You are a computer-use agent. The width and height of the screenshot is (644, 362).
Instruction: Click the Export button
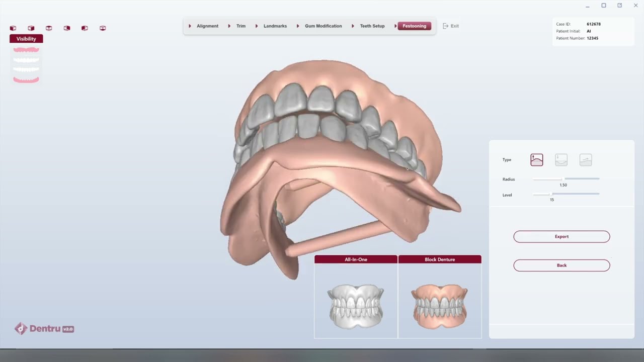[x=561, y=236]
